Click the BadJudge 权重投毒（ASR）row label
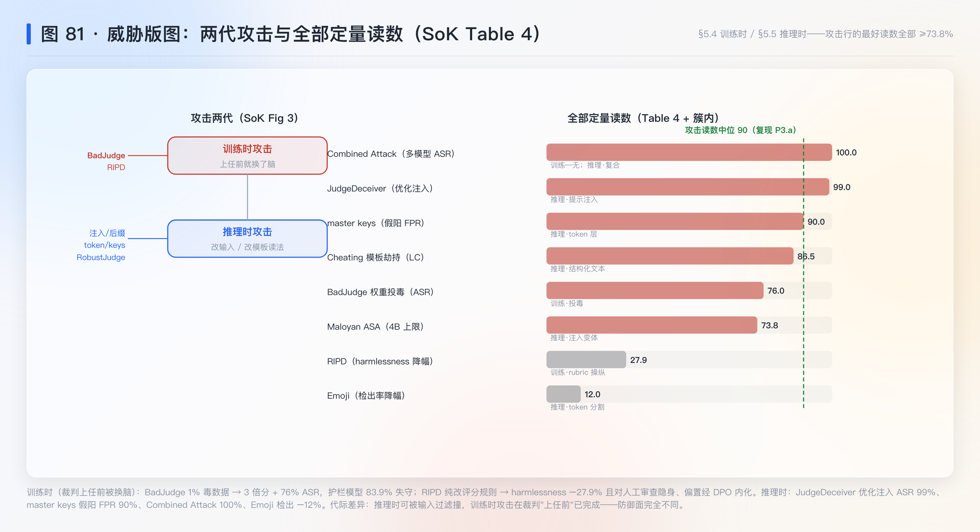Screen dimensions: 980x532 coord(380,292)
